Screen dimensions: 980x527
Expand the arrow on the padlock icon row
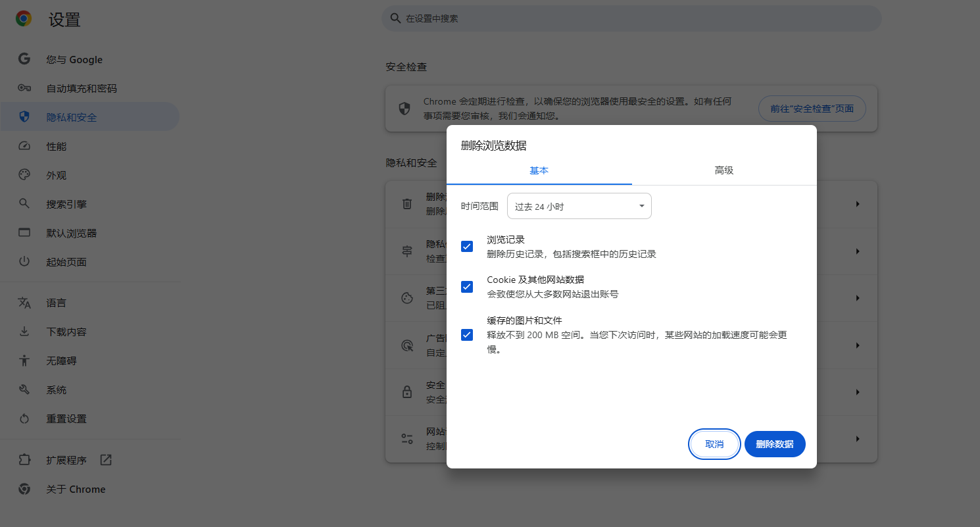coord(858,391)
